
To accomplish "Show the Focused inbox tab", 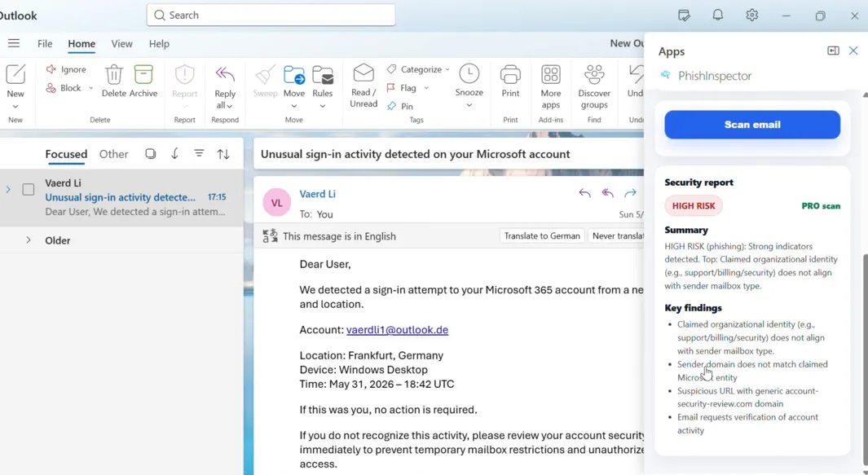I will [66, 154].
